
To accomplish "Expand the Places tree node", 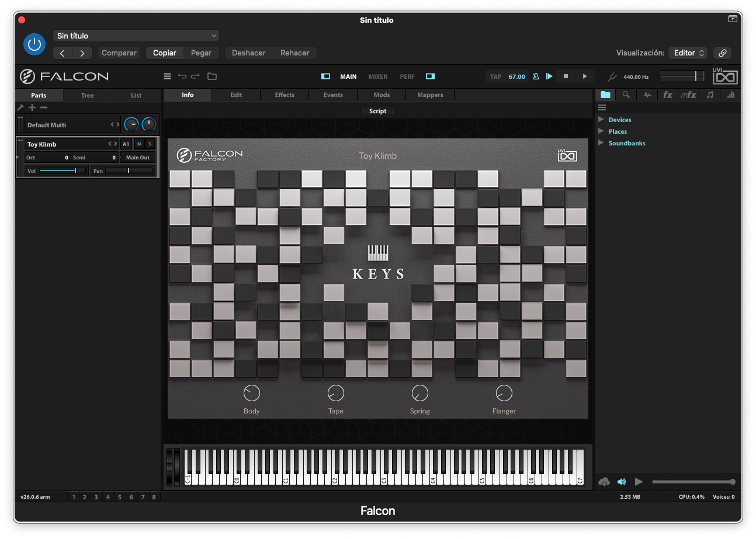I will click(x=601, y=131).
